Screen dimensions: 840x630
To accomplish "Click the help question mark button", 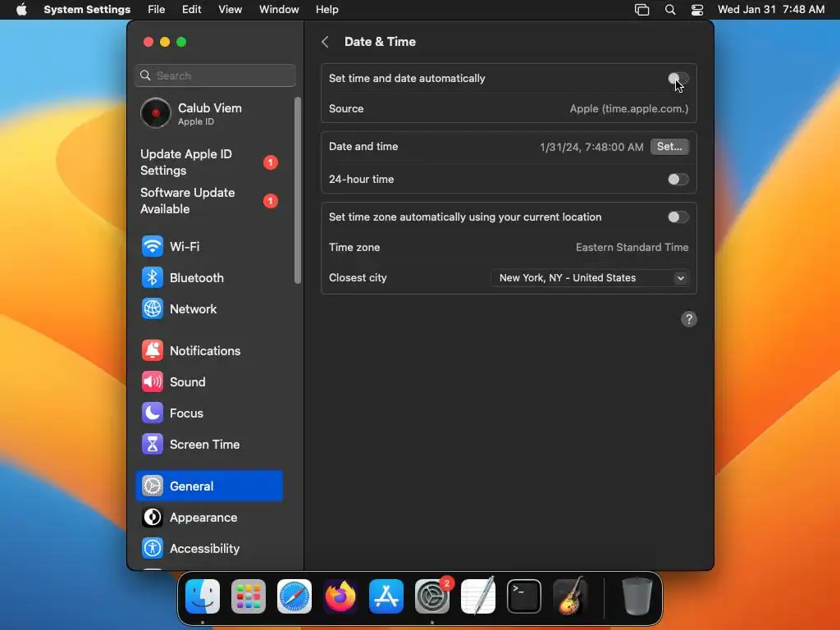I will tap(689, 319).
